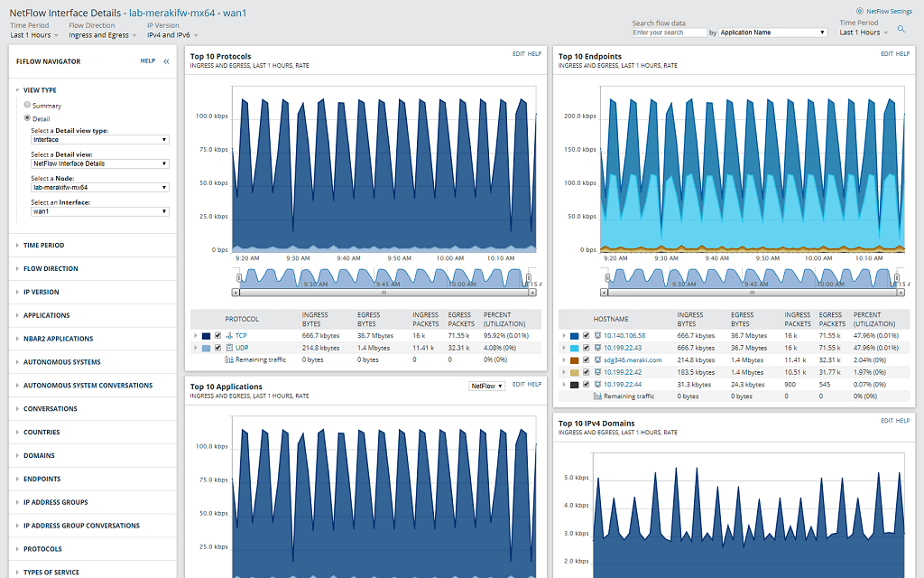Expand the Time Period navigator section

click(x=18, y=246)
